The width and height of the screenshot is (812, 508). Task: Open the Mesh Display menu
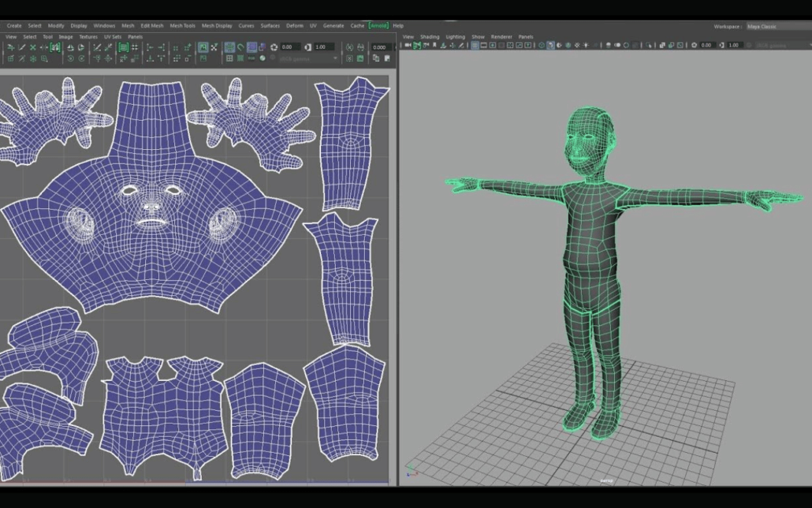pos(214,24)
